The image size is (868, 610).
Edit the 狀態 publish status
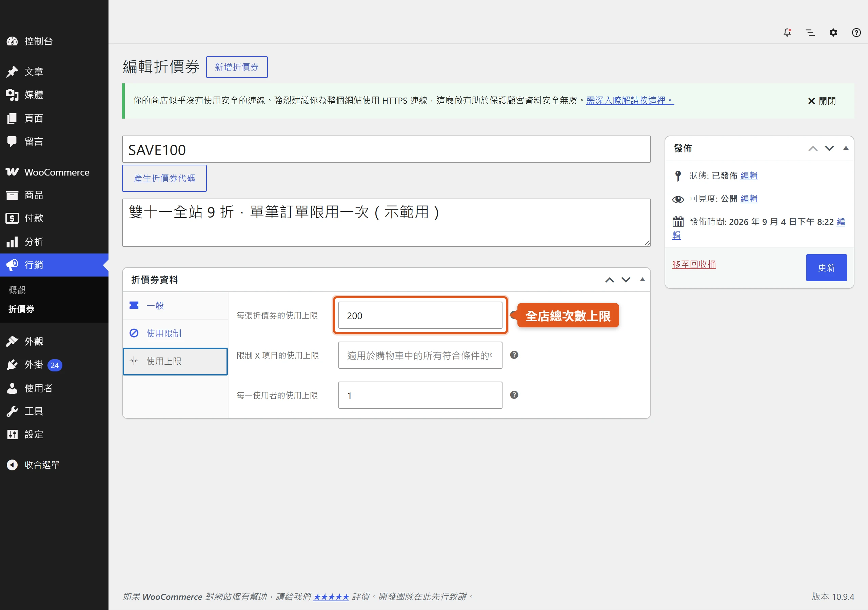coord(749,176)
